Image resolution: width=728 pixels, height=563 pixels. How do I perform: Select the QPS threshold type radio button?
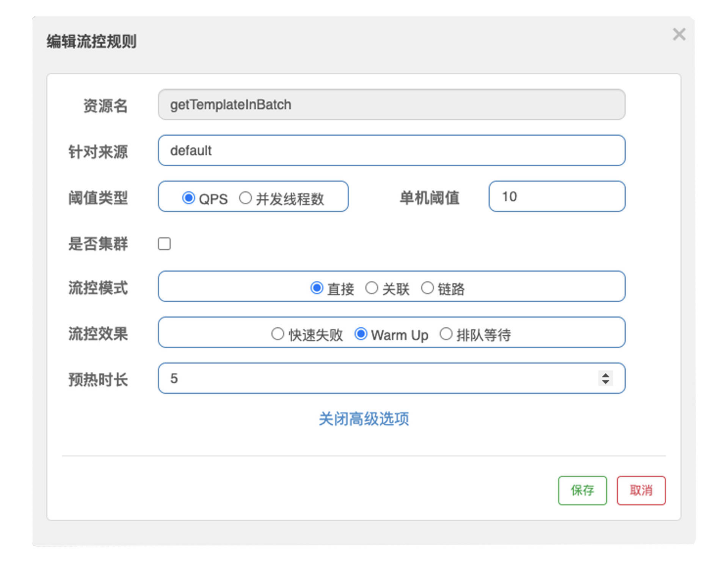[188, 198]
